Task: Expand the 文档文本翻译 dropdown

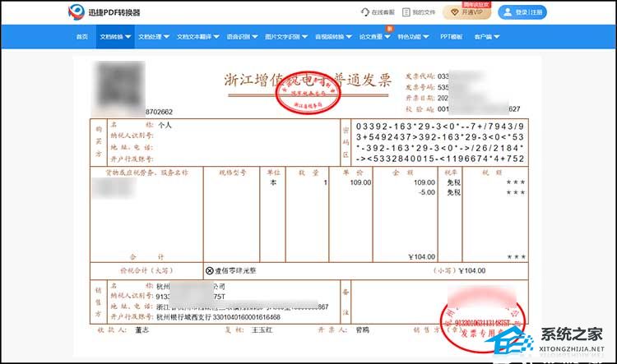Action: (x=197, y=37)
